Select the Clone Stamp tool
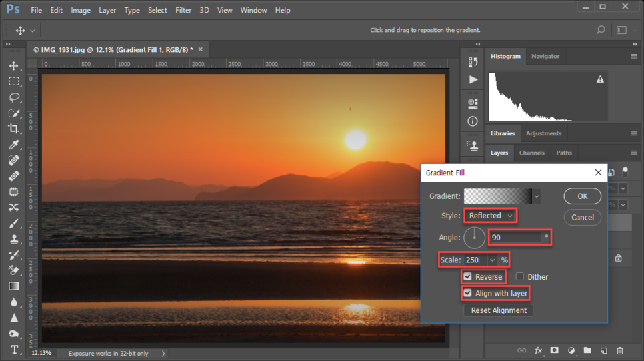Screen dimensions: 644x361 coord(14,239)
